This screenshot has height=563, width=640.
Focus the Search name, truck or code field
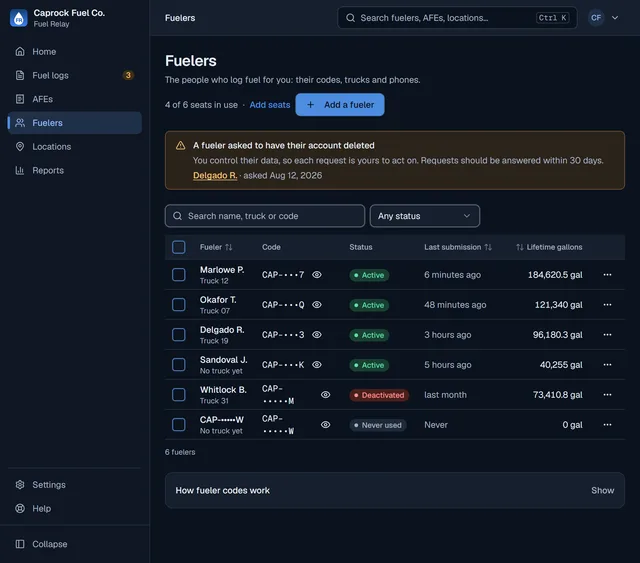(x=265, y=216)
